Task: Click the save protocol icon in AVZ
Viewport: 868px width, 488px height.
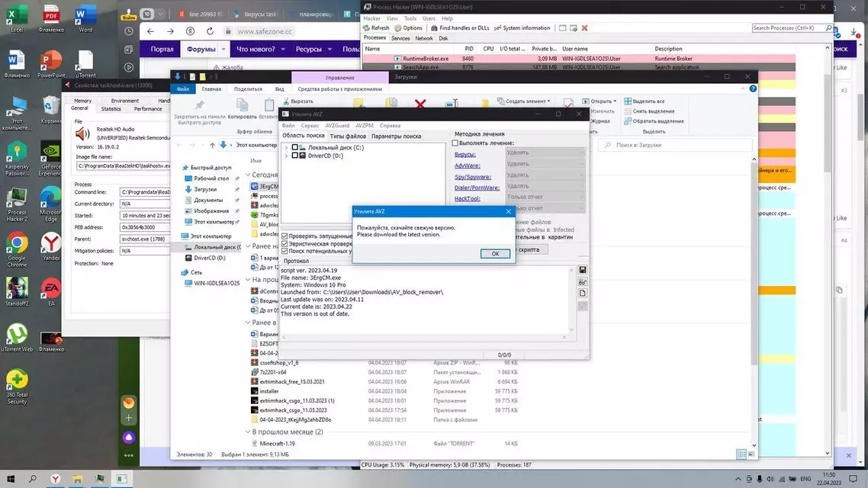Action: pos(583,269)
